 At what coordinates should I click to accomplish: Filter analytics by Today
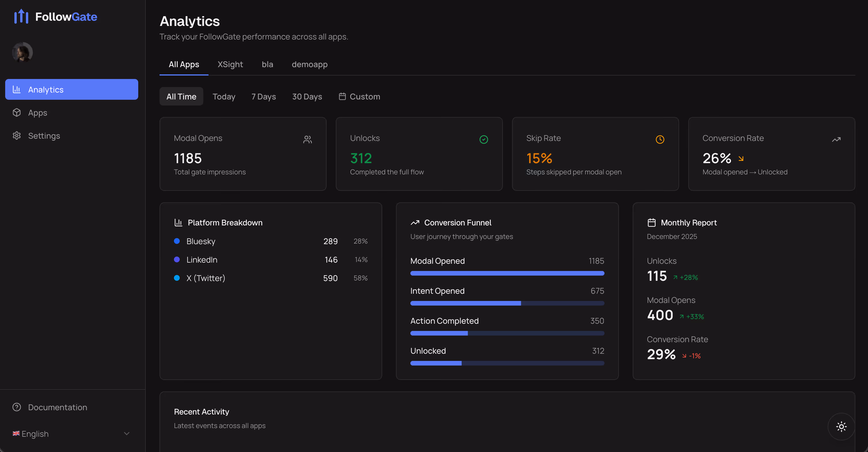coord(224,97)
